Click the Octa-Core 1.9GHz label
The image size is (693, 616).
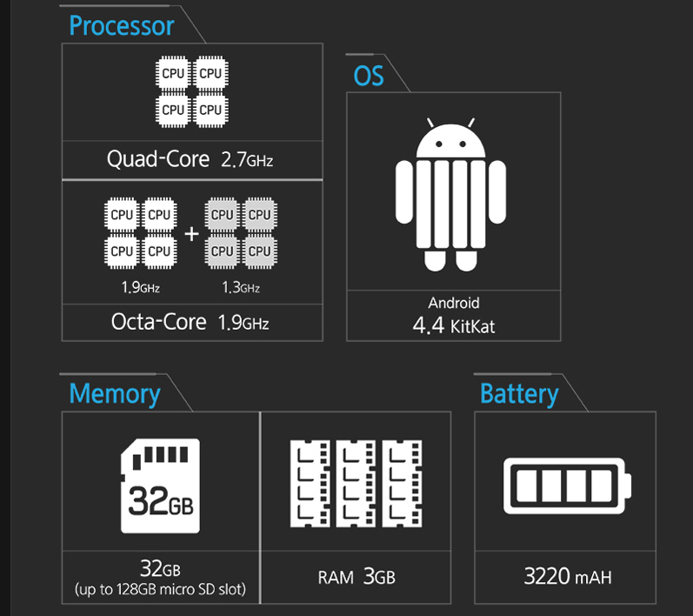[x=190, y=322]
